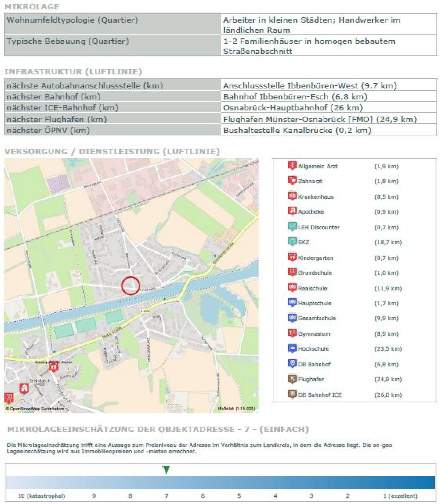Click the Realschule distance '(11,9 km)'
Viewport: 441px width, 504px height.
pos(388,288)
